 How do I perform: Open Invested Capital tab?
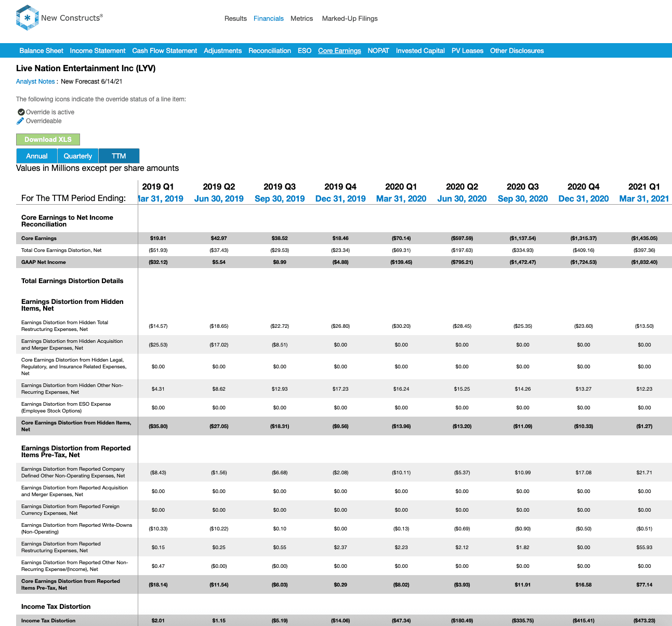click(x=420, y=51)
